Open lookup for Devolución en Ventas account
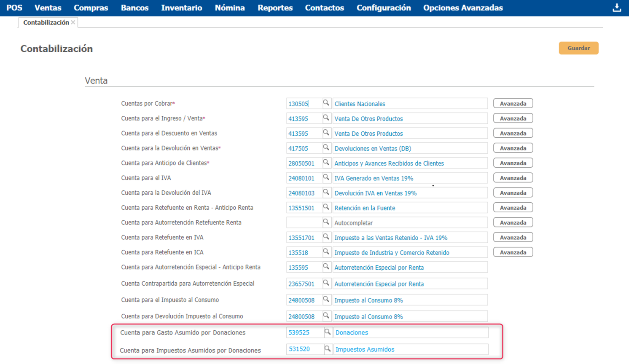This screenshot has width=629, height=364. [326, 148]
